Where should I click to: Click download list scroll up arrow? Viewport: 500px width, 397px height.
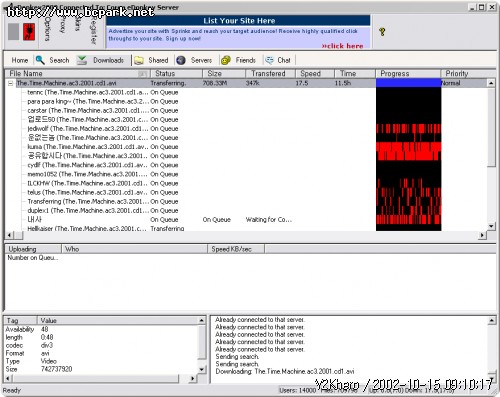[491, 83]
